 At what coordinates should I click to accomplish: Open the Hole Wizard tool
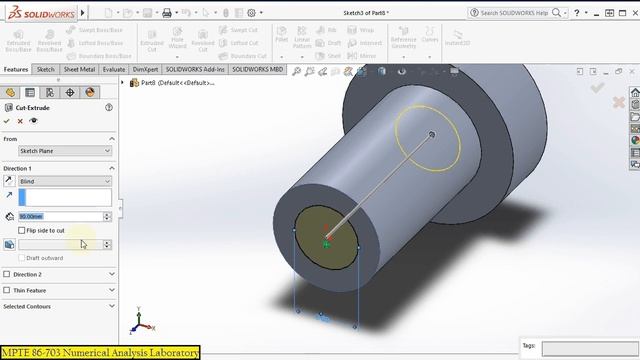177,38
